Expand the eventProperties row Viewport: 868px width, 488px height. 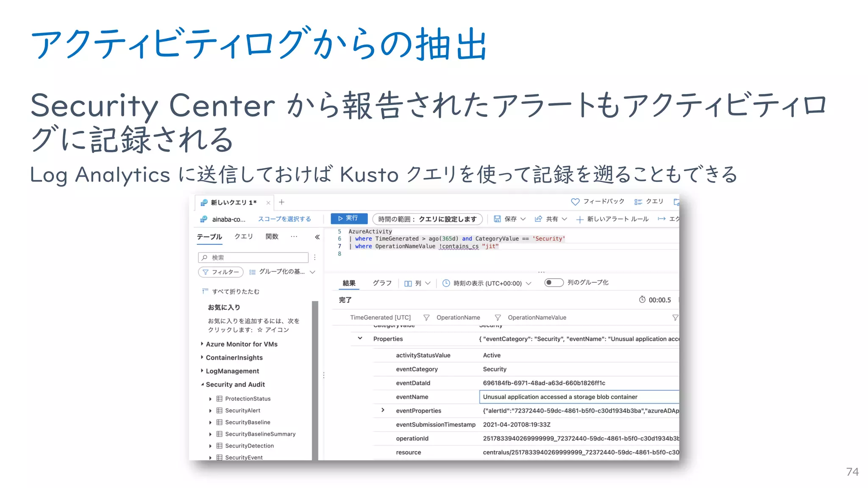(383, 410)
